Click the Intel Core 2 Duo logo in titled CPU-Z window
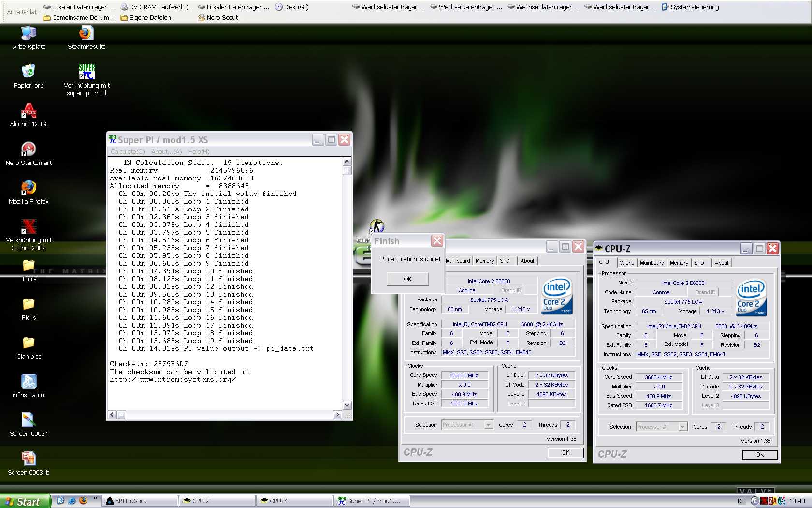Screen dimensions: 812x508 pos(751,298)
